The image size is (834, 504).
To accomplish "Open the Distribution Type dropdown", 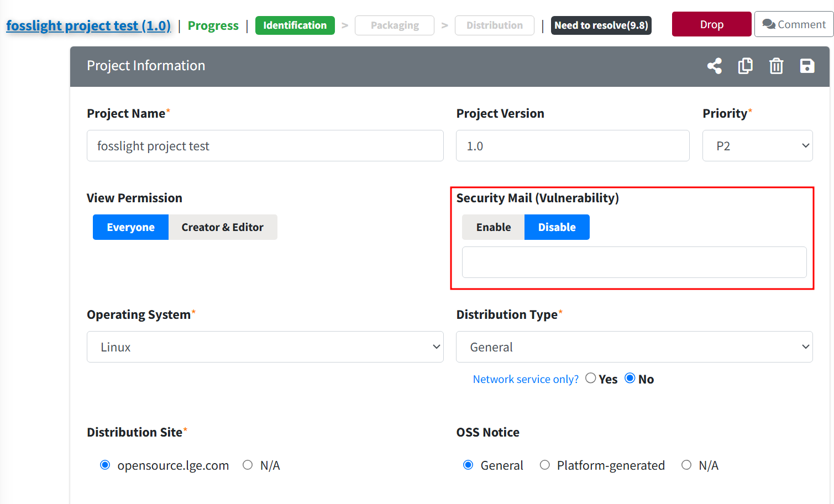I will [634, 347].
